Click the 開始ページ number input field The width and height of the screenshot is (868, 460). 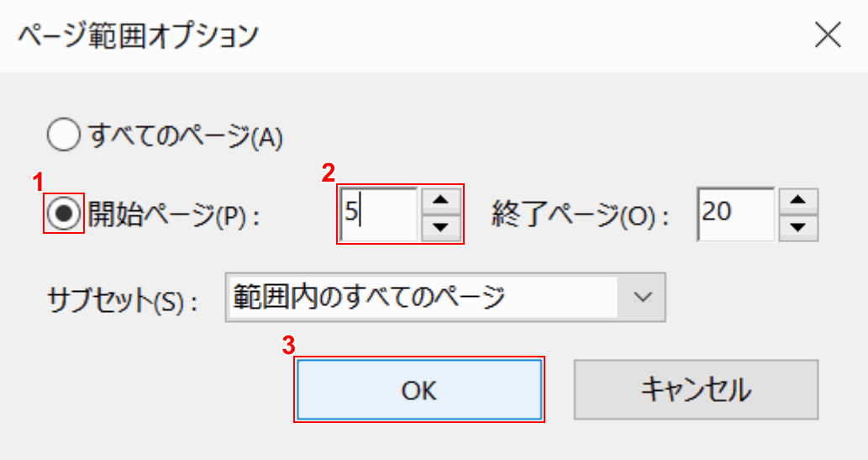[x=378, y=214]
